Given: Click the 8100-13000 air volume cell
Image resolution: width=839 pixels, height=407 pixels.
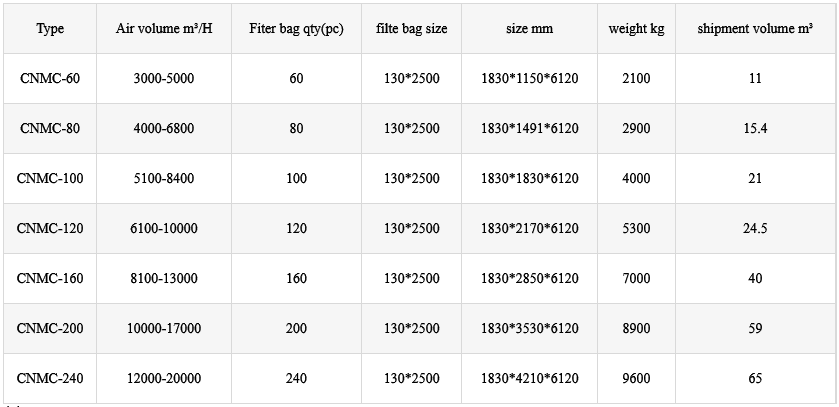Looking at the screenshot, I should click(165, 279).
